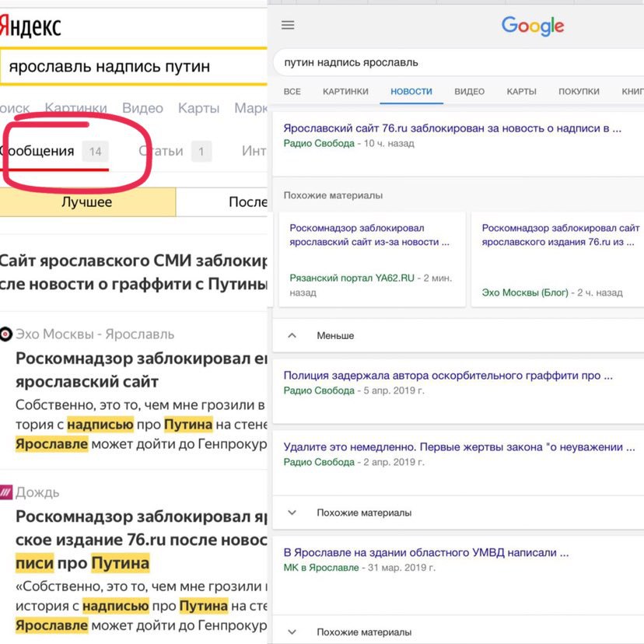Click 'Похожие материалы' heading text
Image resolution: width=644 pixels, height=644 pixels.
pos(333,195)
